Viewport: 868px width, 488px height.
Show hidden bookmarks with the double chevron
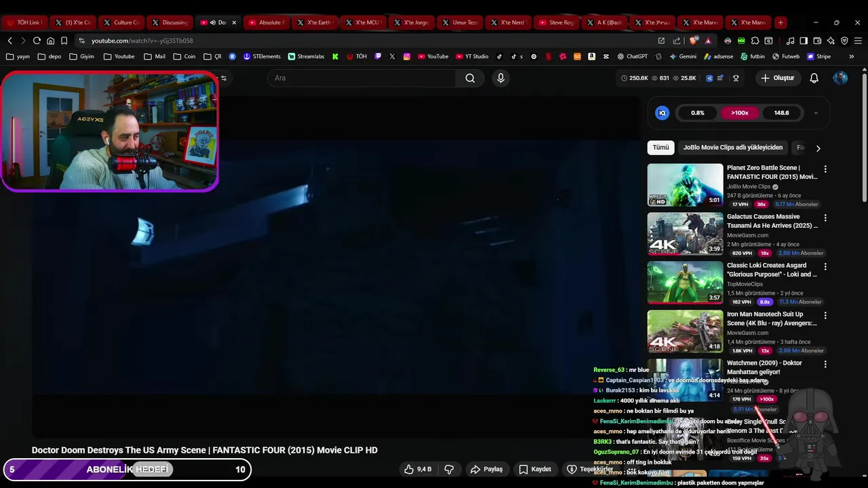852,56
